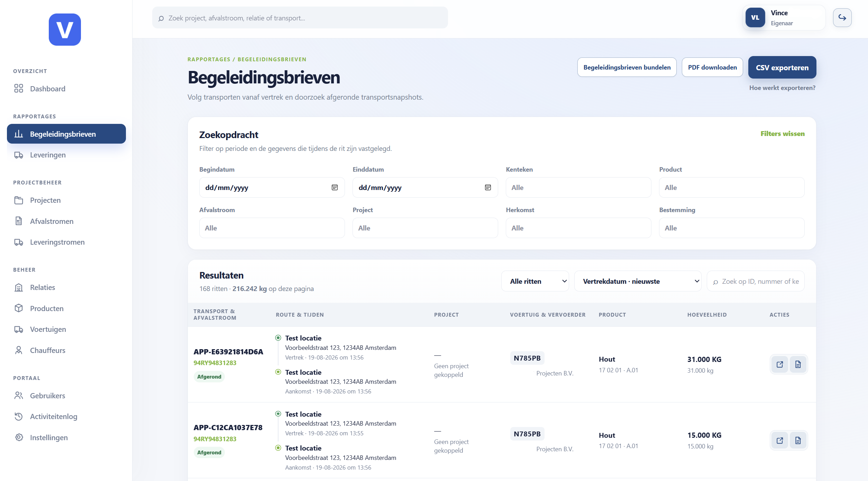The width and height of the screenshot is (868, 481).
Task: Open external link icon for APP-C12CA1037E78
Action: pos(780,441)
